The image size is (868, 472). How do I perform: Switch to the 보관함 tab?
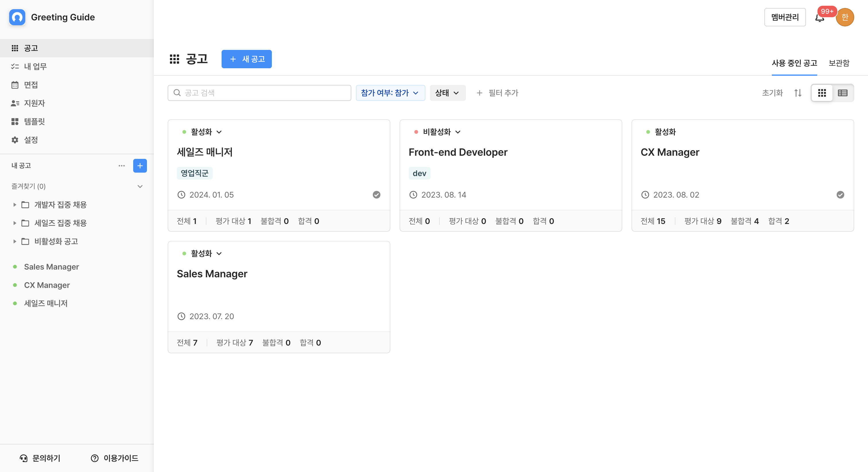click(x=839, y=63)
